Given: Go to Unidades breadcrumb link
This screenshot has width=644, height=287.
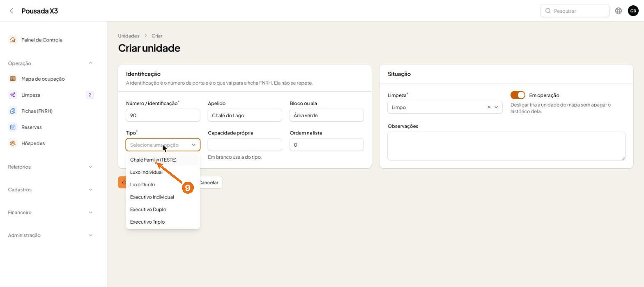Looking at the screenshot, I should click(x=129, y=36).
